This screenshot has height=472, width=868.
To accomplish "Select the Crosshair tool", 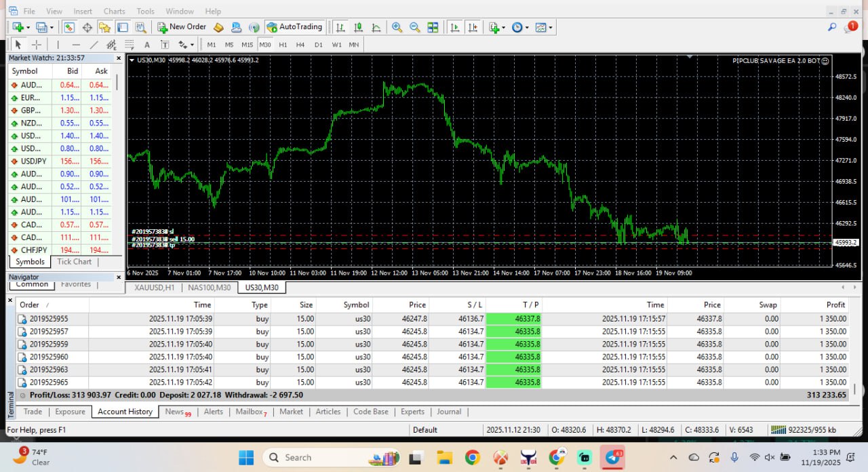I will point(35,44).
